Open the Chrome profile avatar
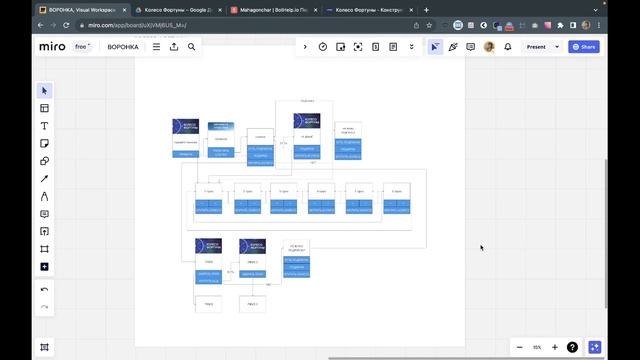 pos(586,25)
